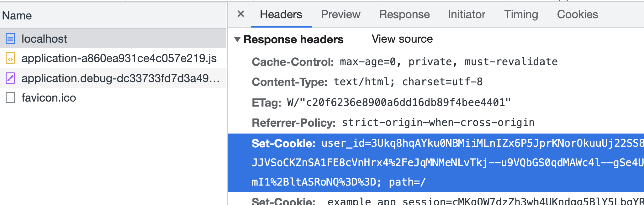
Task: Close the request details panel
Action: tap(241, 14)
